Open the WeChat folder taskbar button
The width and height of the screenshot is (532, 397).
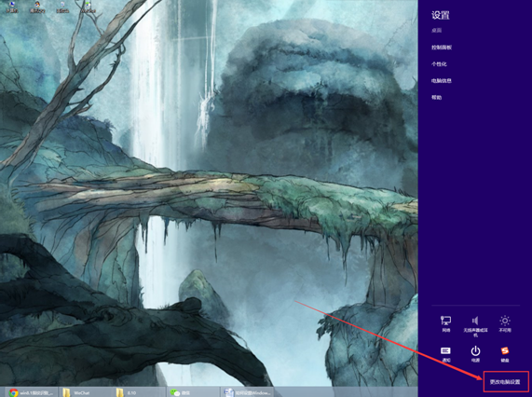(85, 392)
